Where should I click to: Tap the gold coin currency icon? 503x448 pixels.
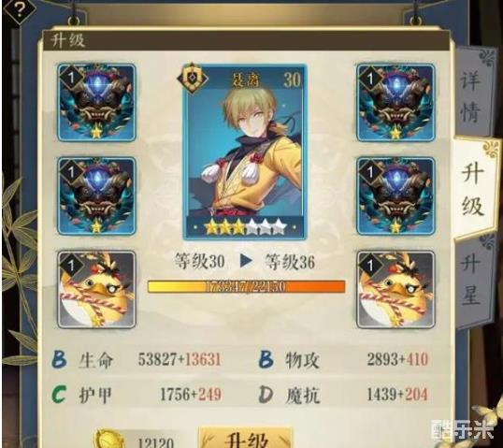pos(109,439)
